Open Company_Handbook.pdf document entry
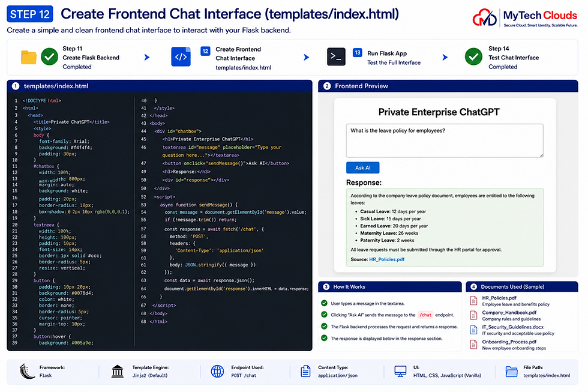 click(509, 313)
